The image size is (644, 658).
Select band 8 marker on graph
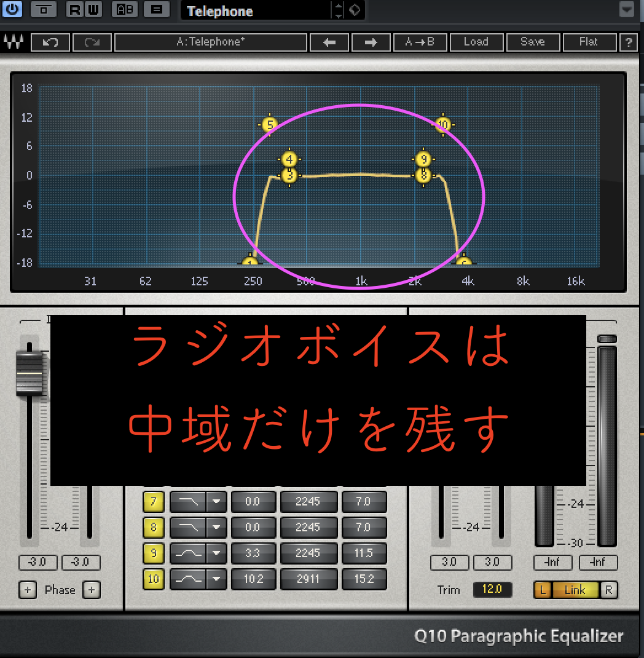pyautogui.click(x=423, y=175)
